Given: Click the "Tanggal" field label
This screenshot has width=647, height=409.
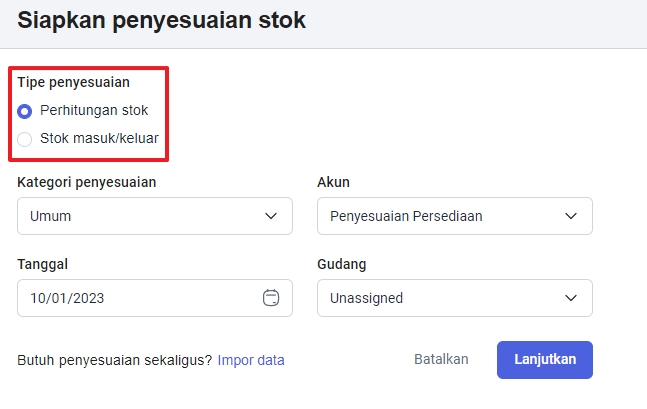Looking at the screenshot, I should pos(49,264).
